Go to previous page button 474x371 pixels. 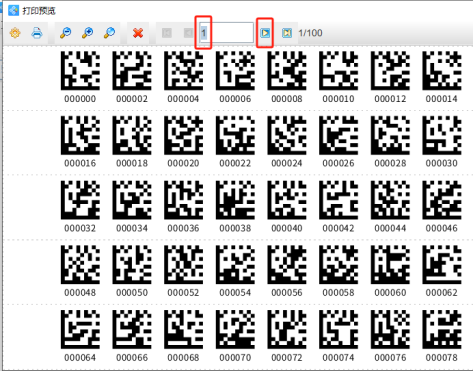(188, 33)
